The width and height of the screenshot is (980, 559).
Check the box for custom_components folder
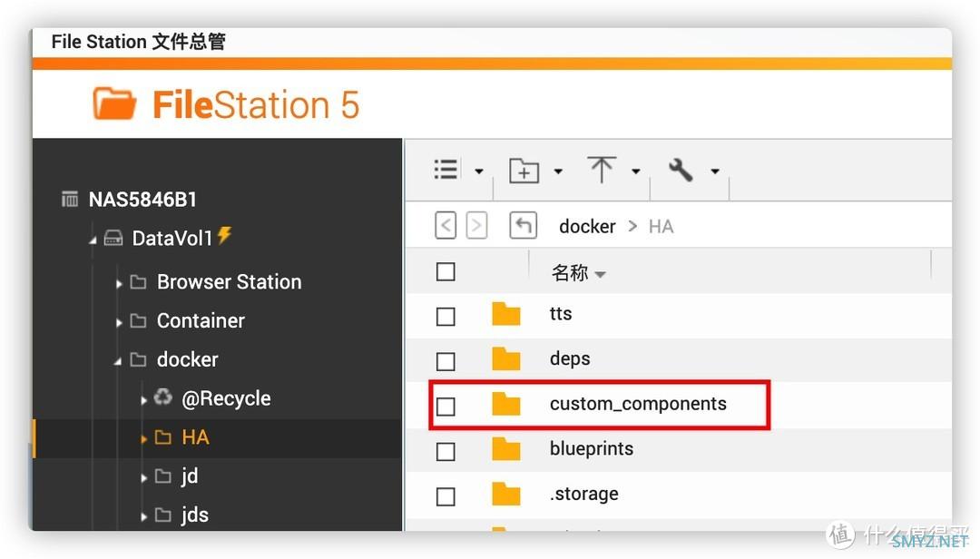click(x=446, y=407)
